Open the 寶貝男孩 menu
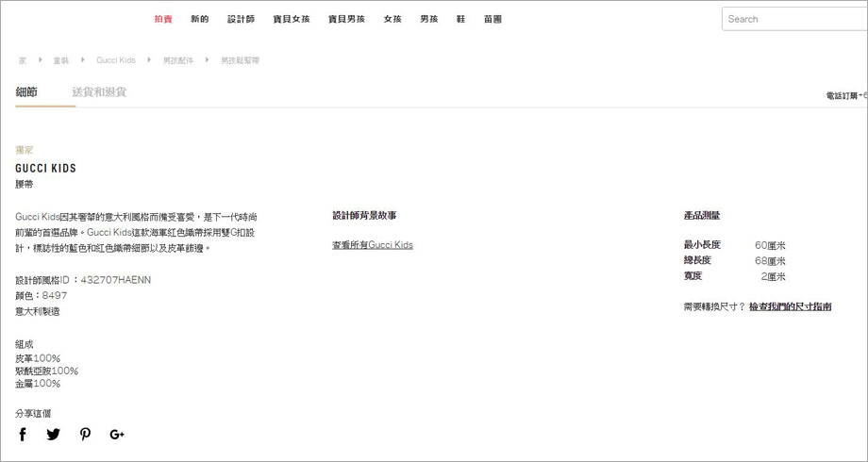Viewport: 868px width, 462px height. click(346, 19)
